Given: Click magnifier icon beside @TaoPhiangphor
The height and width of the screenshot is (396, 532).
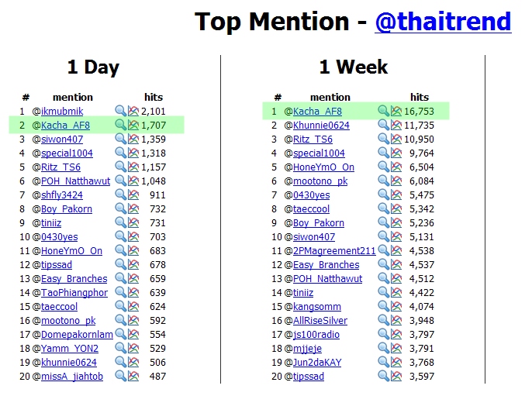Looking at the screenshot, I should pos(120,292).
